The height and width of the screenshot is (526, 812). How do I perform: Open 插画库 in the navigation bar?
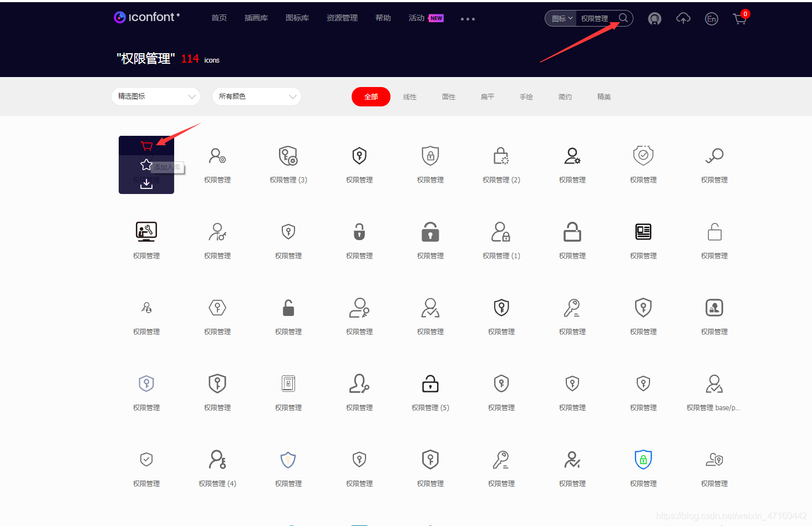pos(256,18)
